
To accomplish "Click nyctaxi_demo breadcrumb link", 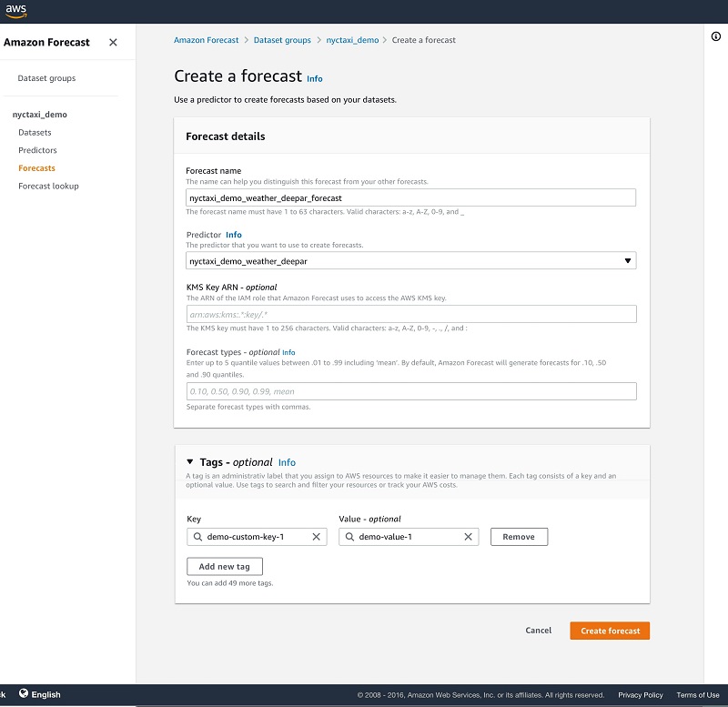I will pos(352,40).
